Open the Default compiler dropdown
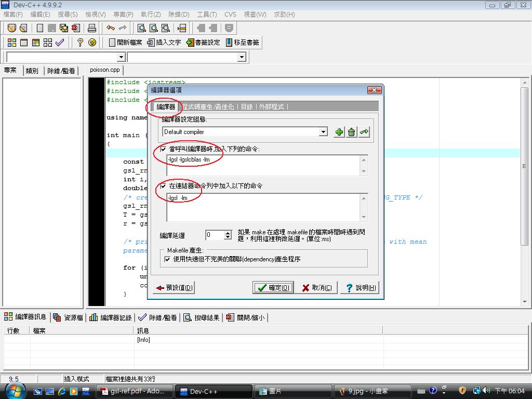The width and height of the screenshot is (532, 399). tap(323, 132)
